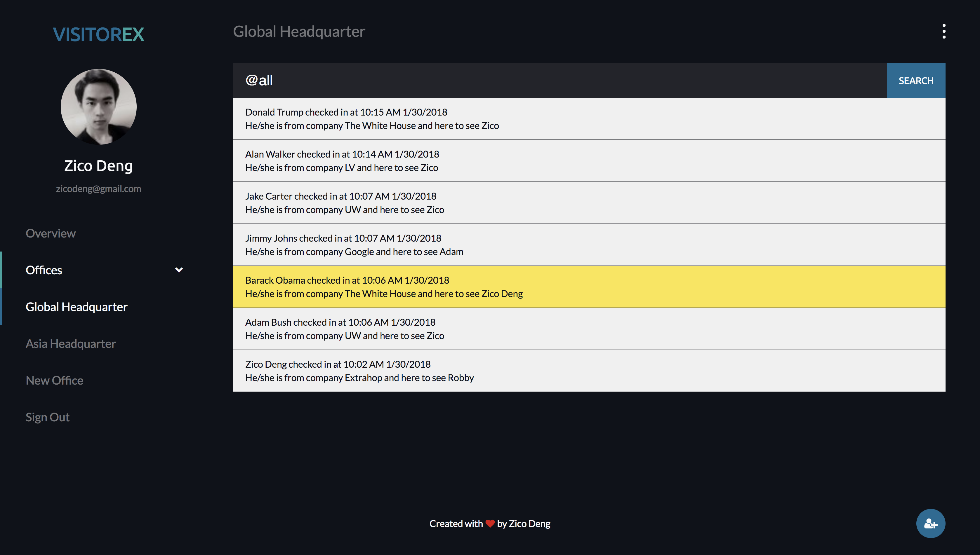Select the Donald Trump check-in entry
This screenshot has height=555, width=980.
pyautogui.click(x=589, y=119)
